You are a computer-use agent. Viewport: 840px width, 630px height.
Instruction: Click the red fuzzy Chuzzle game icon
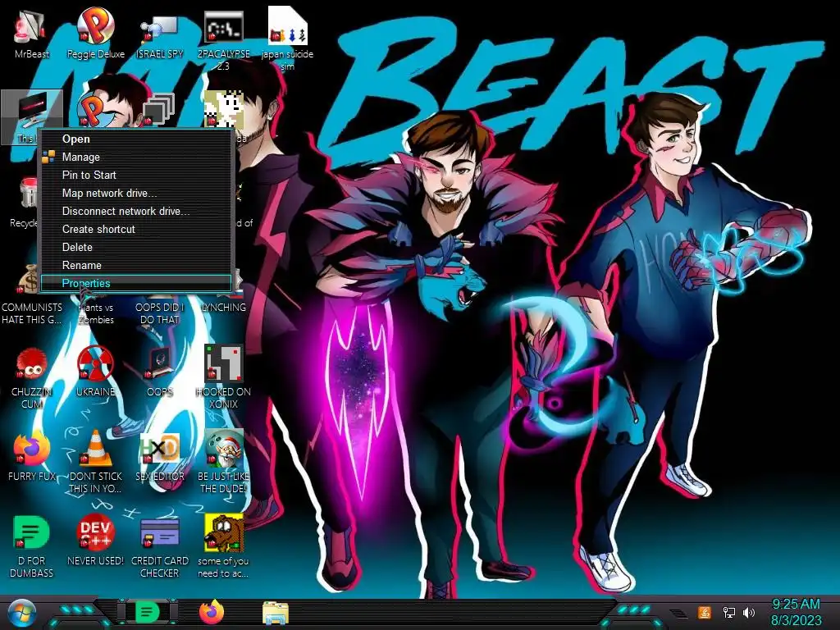31,377
